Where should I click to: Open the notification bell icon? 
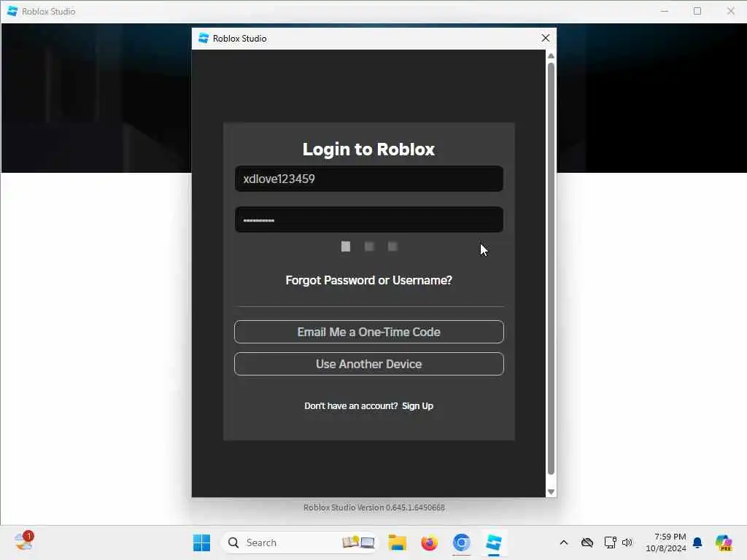click(697, 542)
